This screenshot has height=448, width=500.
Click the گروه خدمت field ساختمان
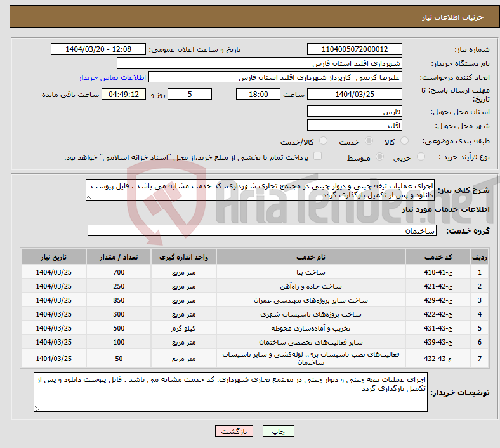(262, 230)
